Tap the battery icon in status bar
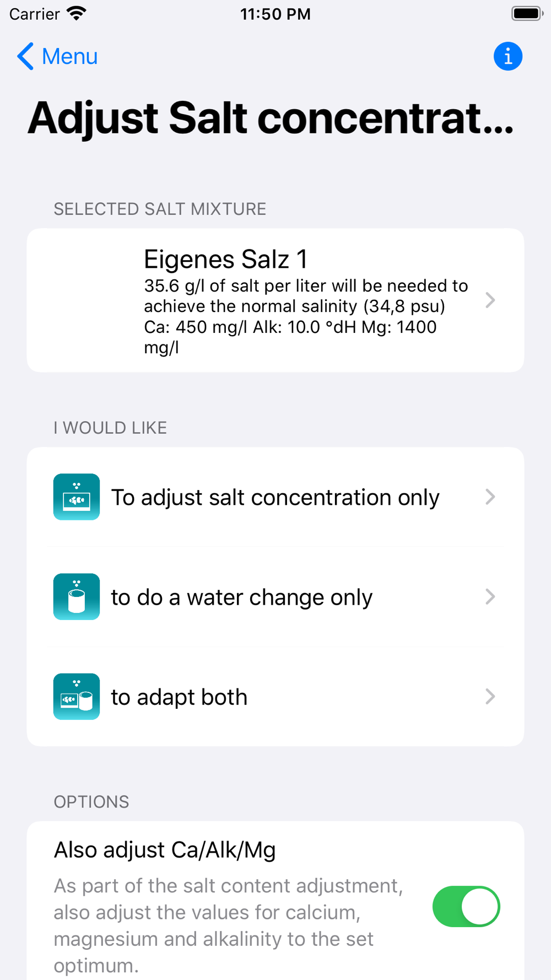 527,13
